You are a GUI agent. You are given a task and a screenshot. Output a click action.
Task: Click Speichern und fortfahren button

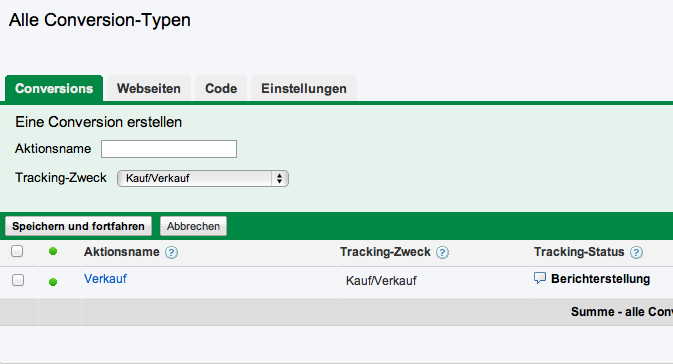[x=78, y=226]
